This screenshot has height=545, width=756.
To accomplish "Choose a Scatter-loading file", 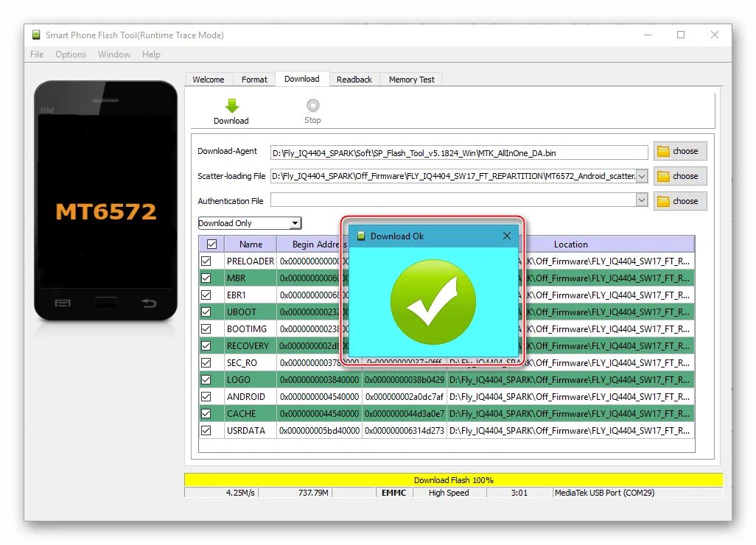I will click(680, 176).
